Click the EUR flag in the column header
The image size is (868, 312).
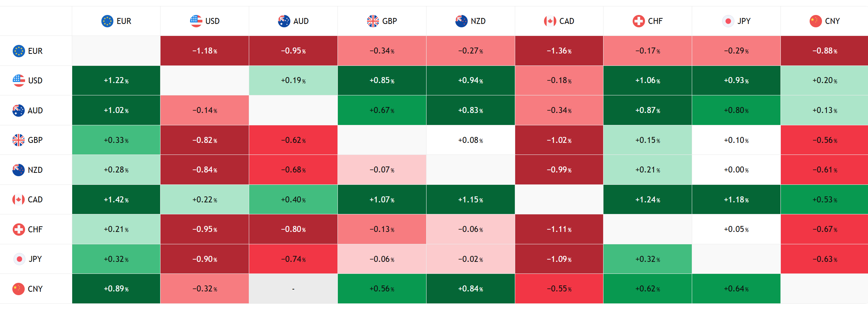point(107,21)
